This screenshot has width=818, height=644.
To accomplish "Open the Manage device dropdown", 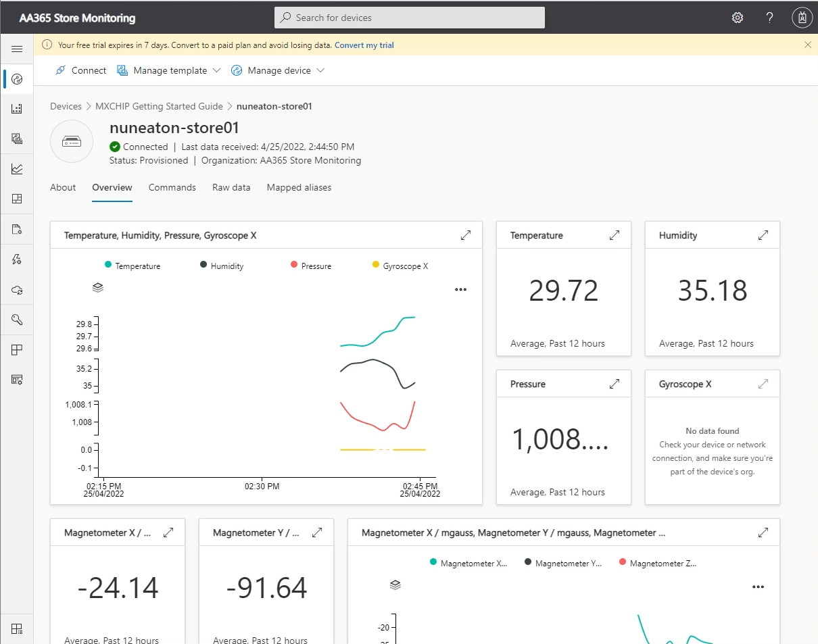I will (277, 70).
